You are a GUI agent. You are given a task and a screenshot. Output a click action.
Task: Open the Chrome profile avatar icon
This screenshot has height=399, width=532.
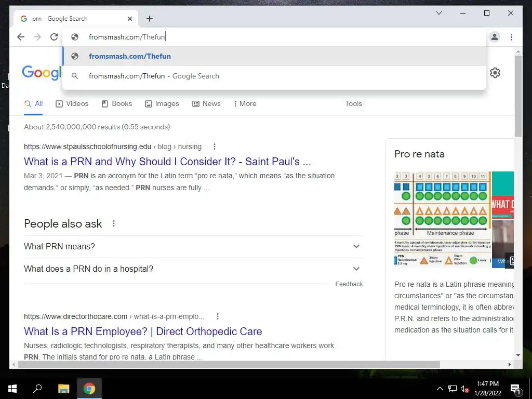(x=495, y=37)
